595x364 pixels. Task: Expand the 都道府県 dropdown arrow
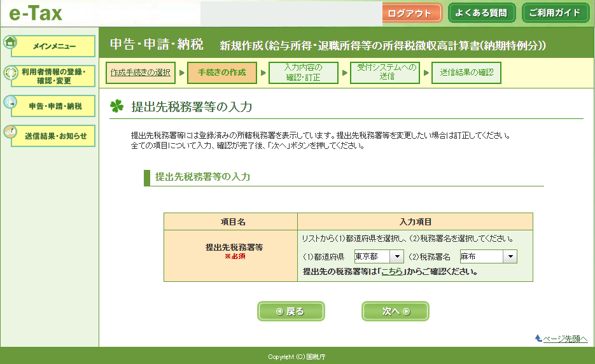click(x=397, y=256)
